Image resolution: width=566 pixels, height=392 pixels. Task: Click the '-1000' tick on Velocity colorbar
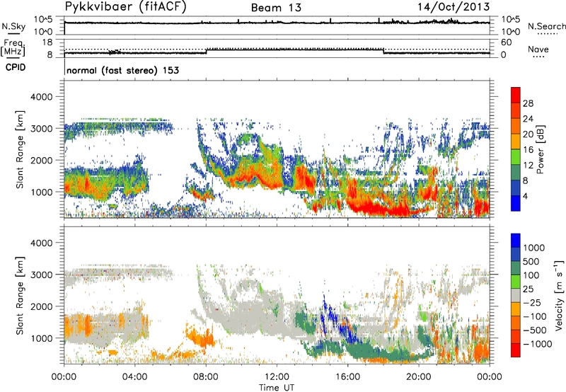click(538, 344)
